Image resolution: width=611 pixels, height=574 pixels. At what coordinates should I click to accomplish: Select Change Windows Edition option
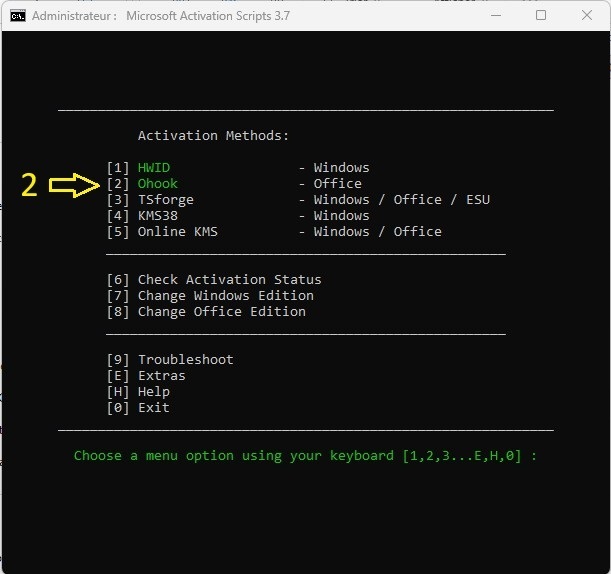pos(225,296)
